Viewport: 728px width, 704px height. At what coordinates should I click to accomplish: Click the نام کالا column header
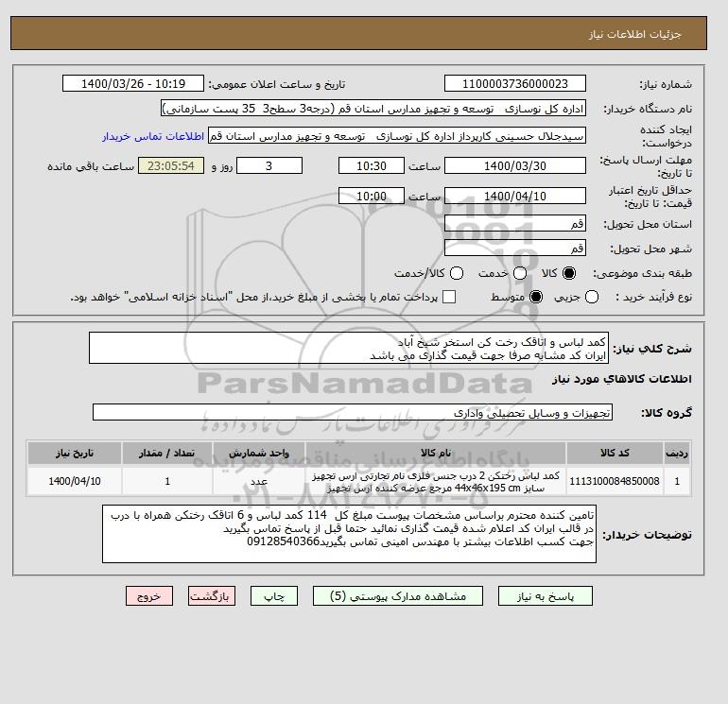436,453
